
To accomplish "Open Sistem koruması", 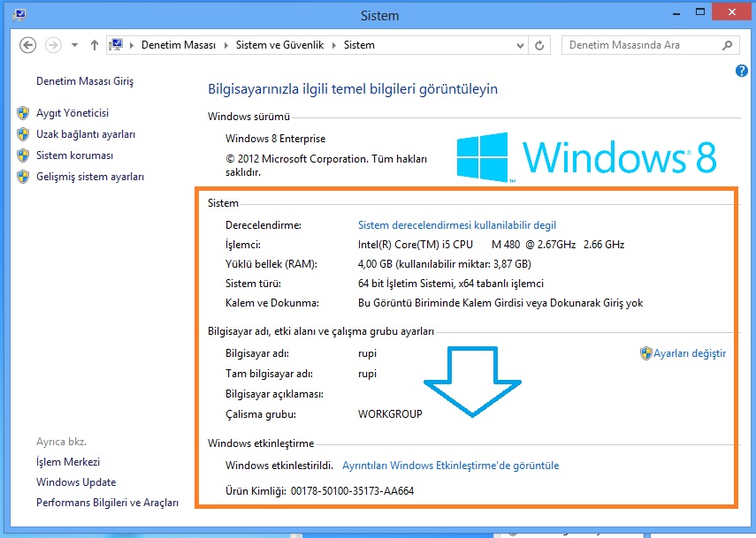I will tap(75, 155).
